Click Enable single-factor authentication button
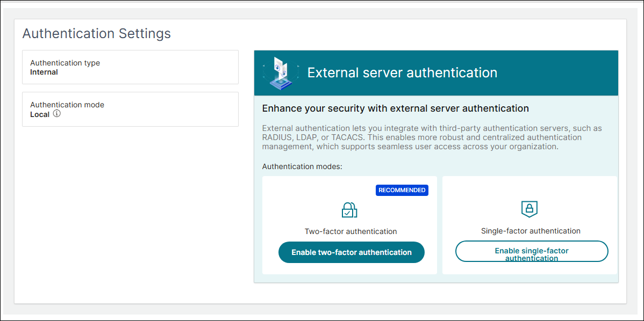The height and width of the screenshot is (321, 644). click(532, 251)
